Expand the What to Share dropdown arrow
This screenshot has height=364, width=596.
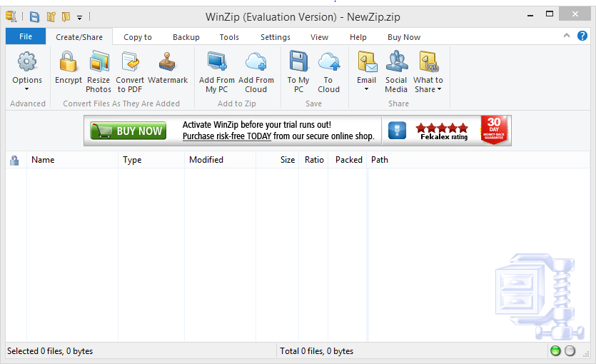tap(440, 89)
